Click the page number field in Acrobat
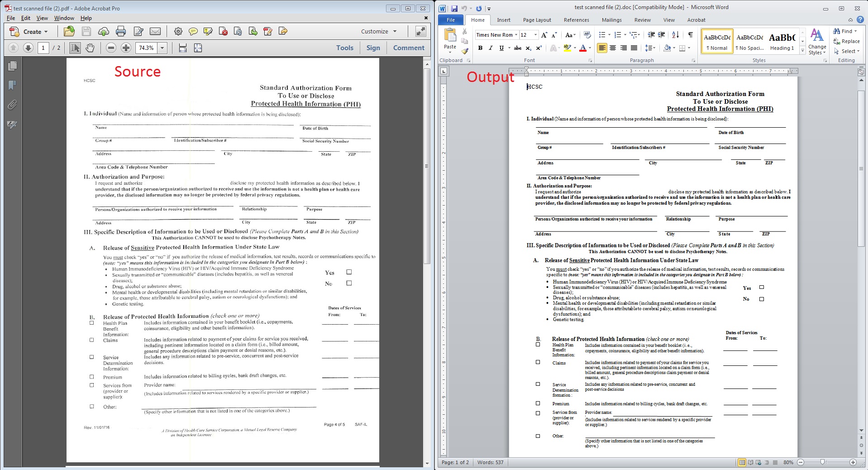Viewport: 868px width, 470px height. tap(43, 48)
